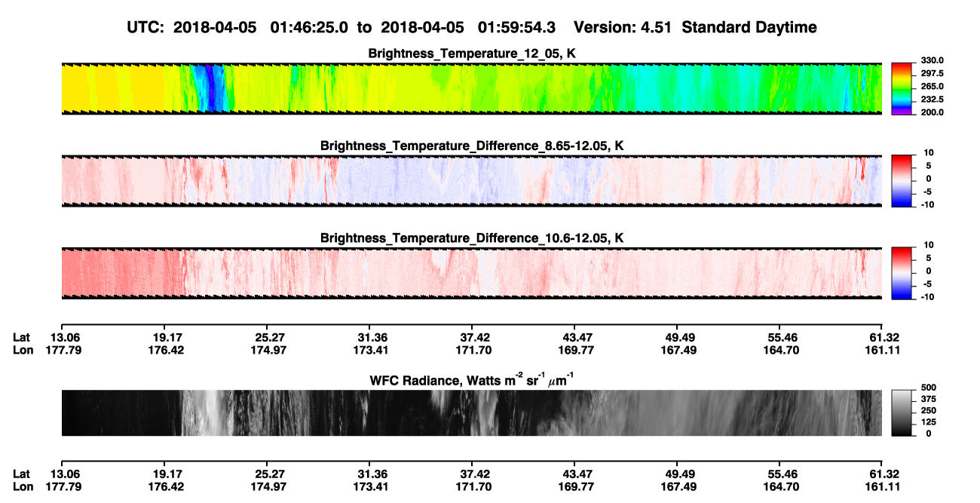Click latitude '49.49' on the upper axis

[678, 337]
